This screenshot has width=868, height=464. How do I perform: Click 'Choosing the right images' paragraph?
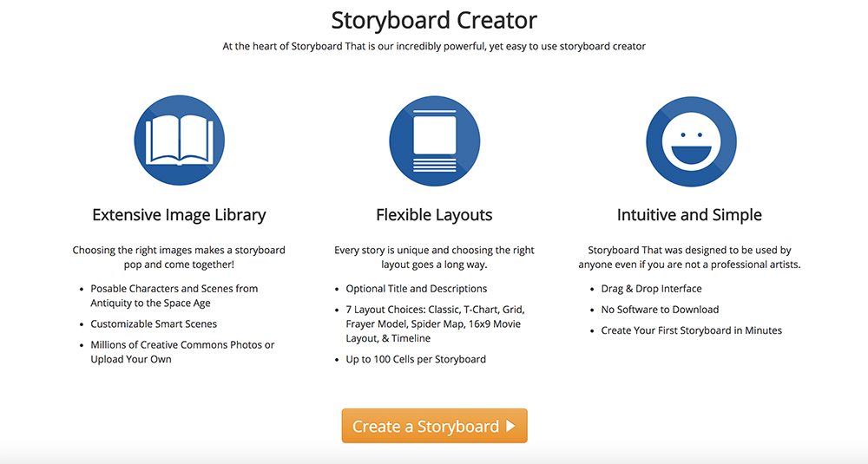(179, 258)
